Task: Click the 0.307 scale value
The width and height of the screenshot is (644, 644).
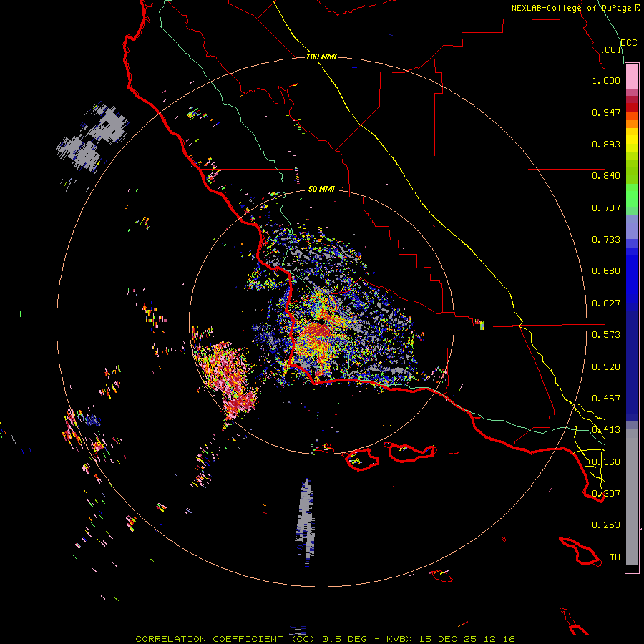Action: pyautogui.click(x=606, y=494)
